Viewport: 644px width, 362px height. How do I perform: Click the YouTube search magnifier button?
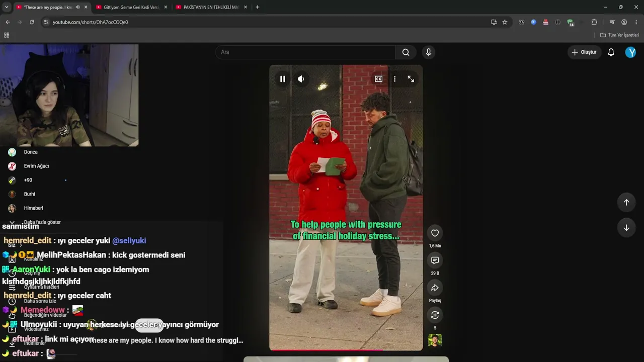click(x=406, y=52)
